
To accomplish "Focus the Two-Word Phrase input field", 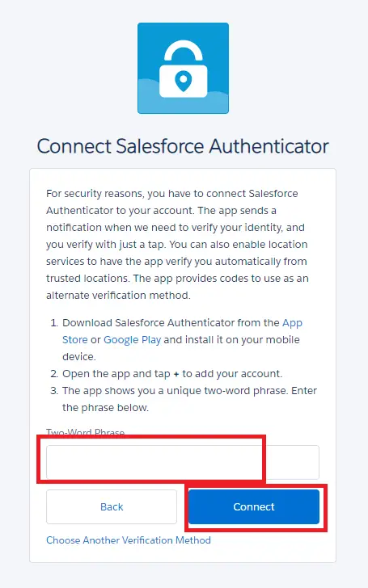I will tap(183, 462).
